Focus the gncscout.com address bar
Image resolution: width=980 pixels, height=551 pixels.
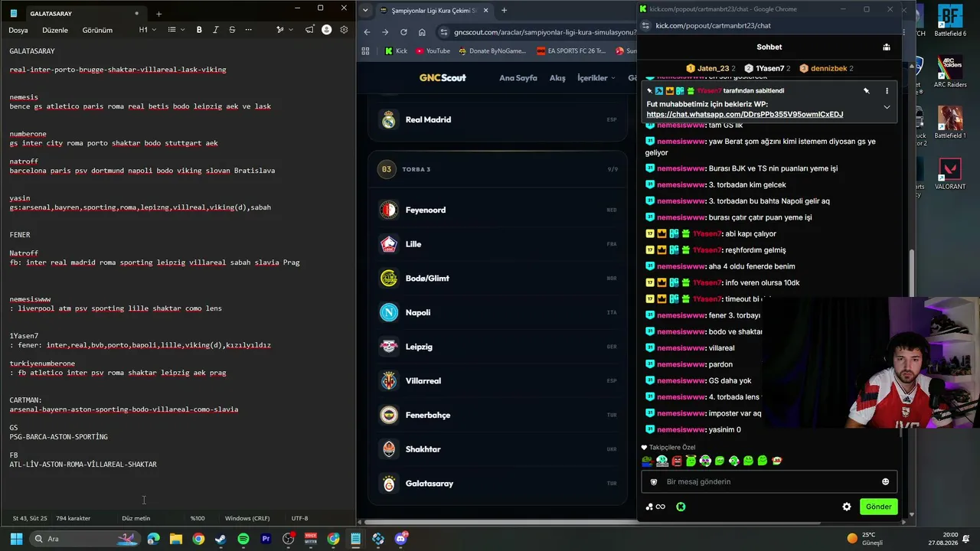click(544, 32)
